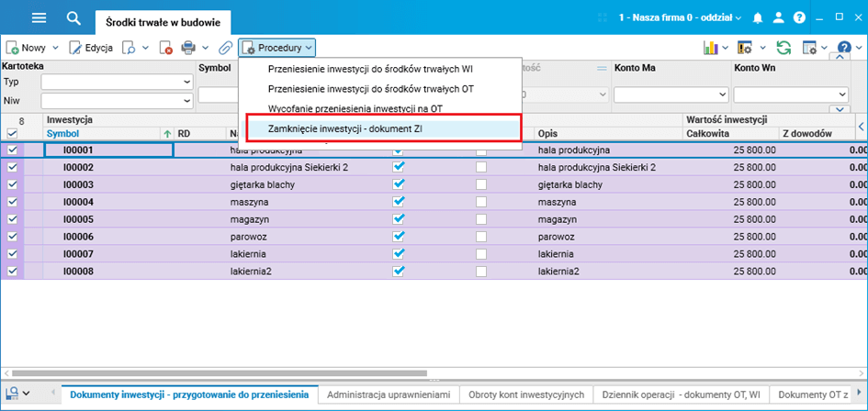
Task: Click the Z dowodów column header
Action: pyautogui.click(x=807, y=133)
